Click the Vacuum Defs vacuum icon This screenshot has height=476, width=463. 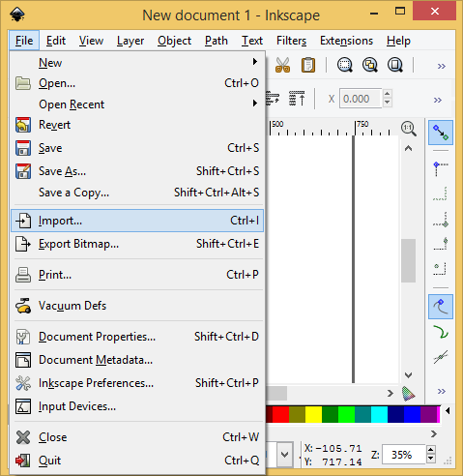coord(23,306)
